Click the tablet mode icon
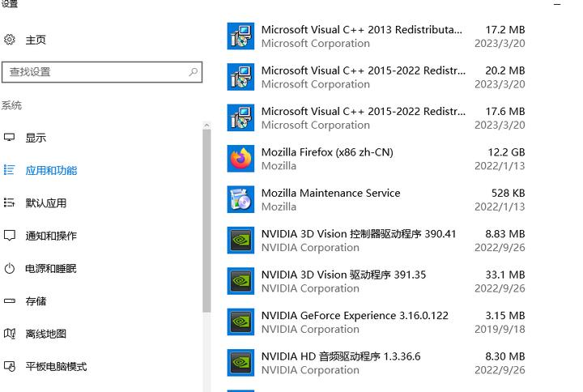 [x=9, y=366]
